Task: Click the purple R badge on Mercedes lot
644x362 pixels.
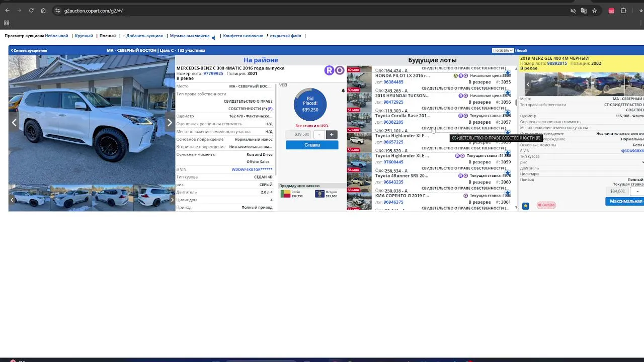Action: pyautogui.click(x=329, y=70)
